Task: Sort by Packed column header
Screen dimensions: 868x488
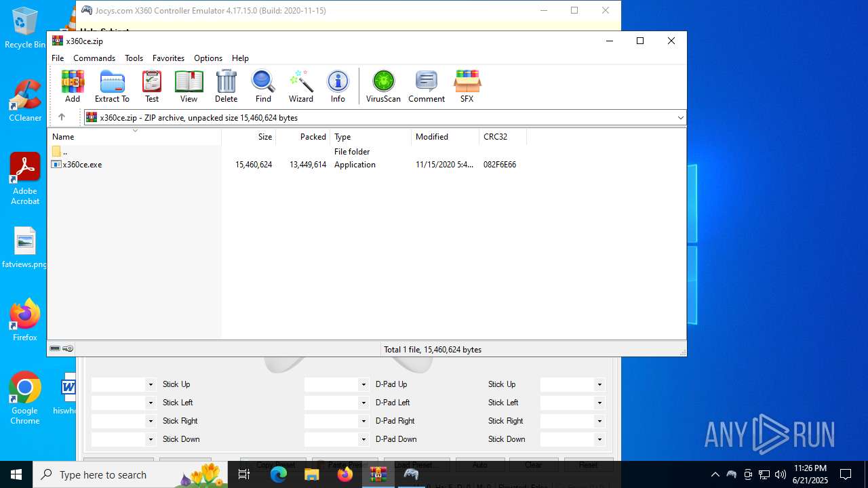Action: pos(303,137)
